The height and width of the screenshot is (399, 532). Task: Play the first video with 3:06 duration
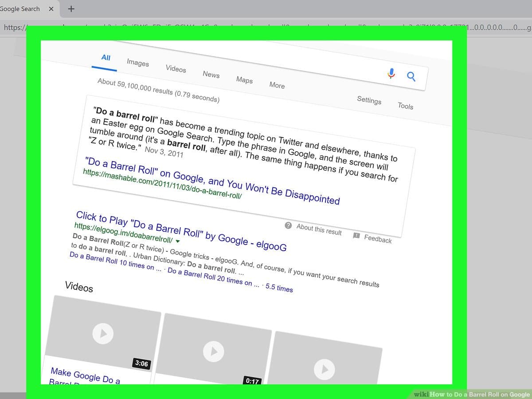tap(103, 333)
